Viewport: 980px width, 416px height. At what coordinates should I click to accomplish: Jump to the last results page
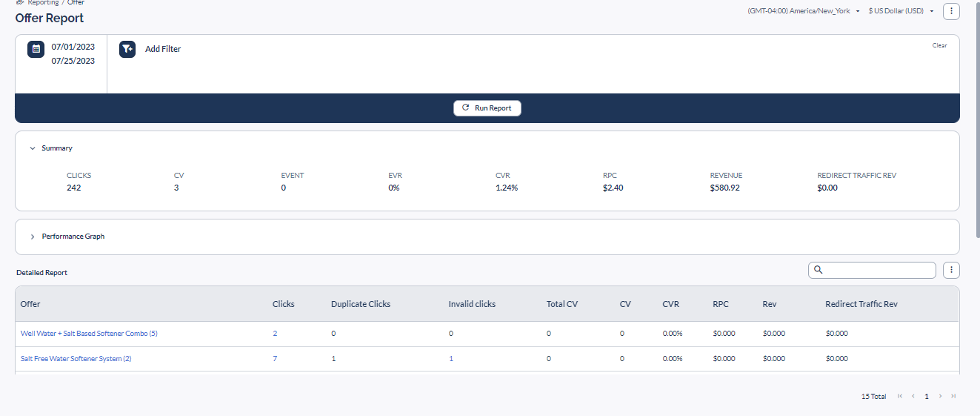pyautogui.click(x=953, y=396)
